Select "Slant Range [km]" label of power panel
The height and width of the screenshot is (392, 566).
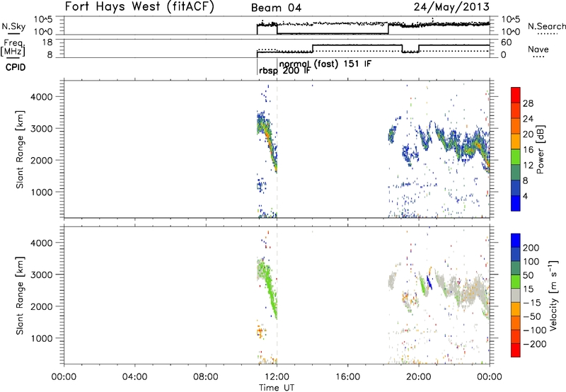[21, 149]
